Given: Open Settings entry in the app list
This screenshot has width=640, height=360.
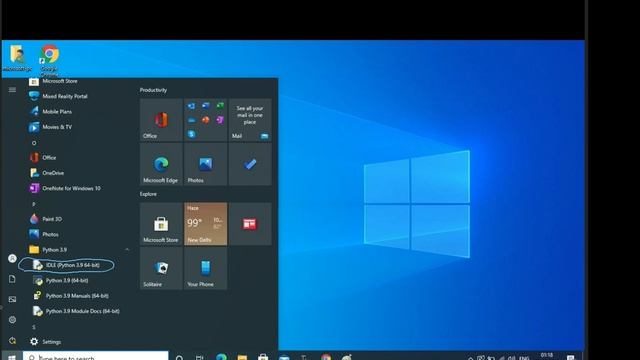Looking at the screenshot, I should click(x=46, y=342).
